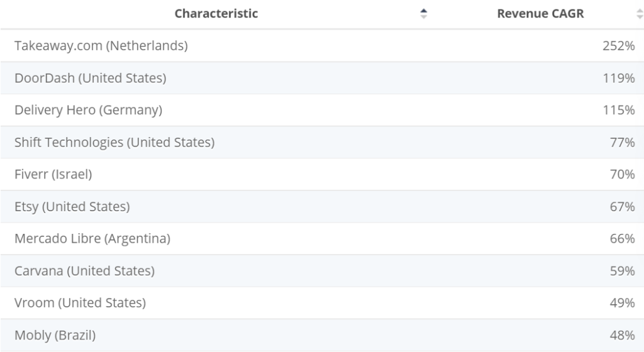Click the 252% revenue value
The width and height of the screenshot is (644, 352).
(618, 46)
